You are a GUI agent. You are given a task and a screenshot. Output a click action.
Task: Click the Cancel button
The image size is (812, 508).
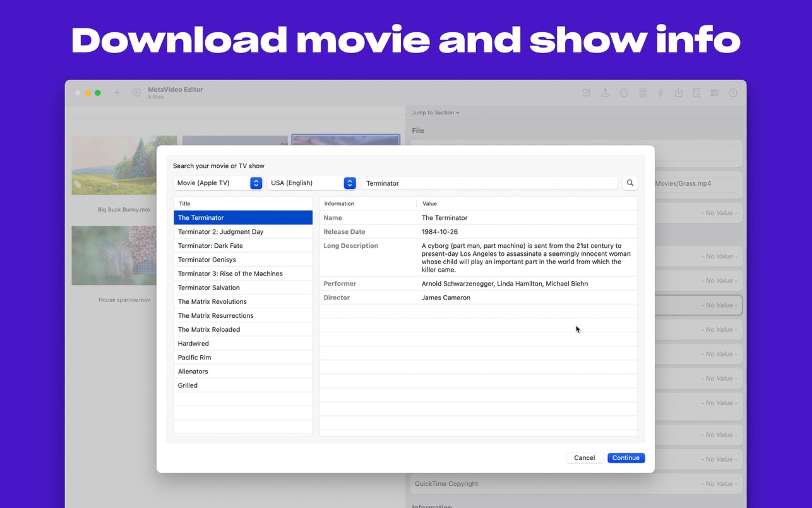tap(584, 457)
